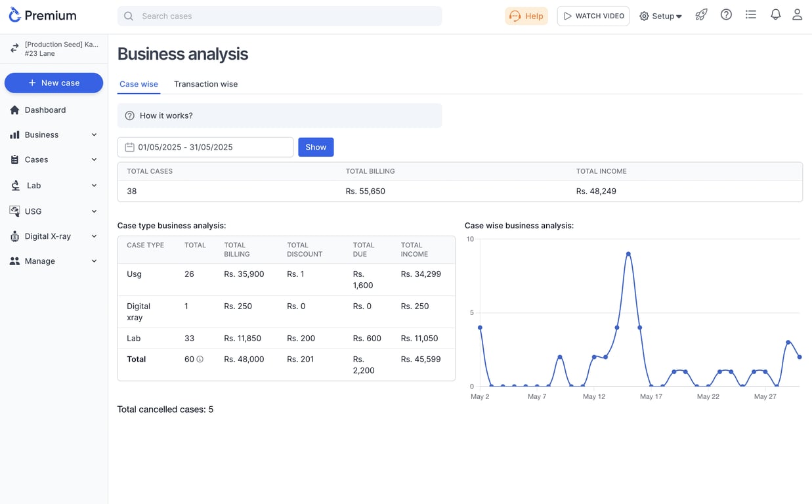Open the Cases sidebar item

[54, 159]
